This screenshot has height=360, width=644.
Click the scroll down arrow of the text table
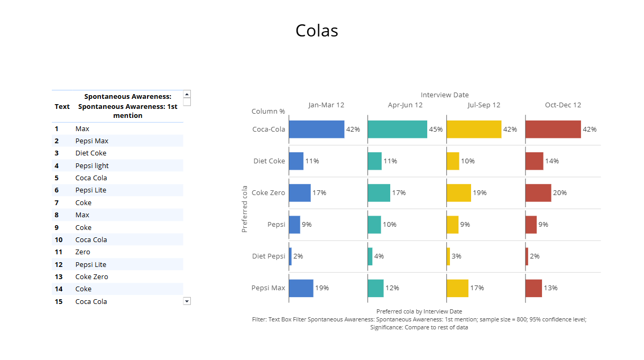click(187, 301)
